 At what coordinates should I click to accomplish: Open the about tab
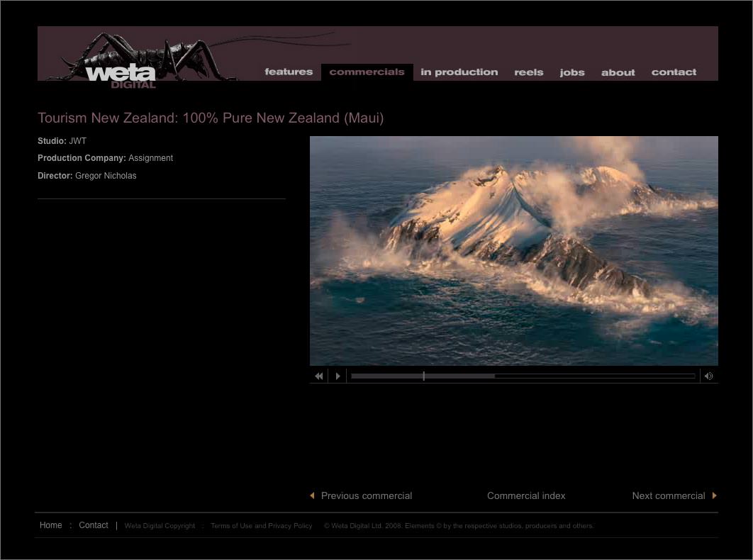[618, 72]
